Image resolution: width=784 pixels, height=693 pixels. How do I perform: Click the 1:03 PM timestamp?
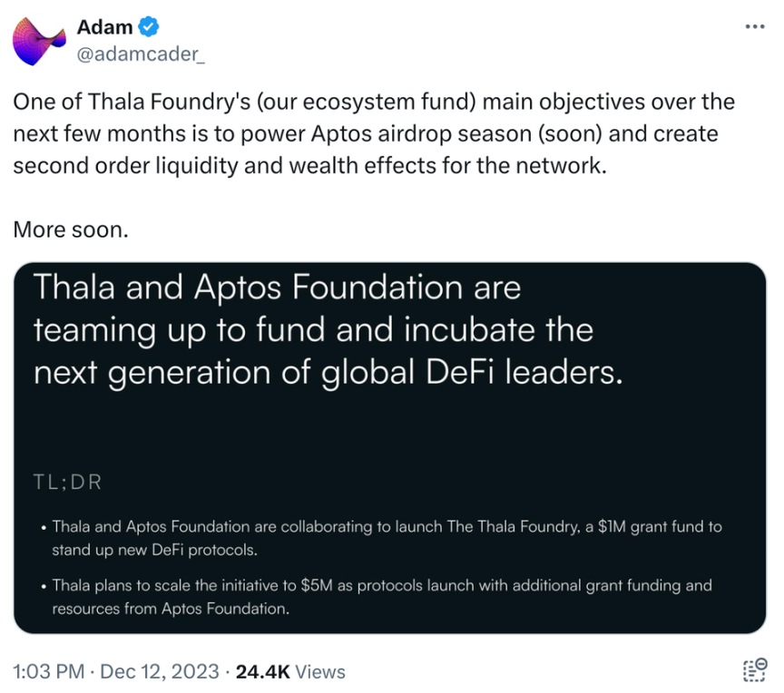[x=48, y=671]
